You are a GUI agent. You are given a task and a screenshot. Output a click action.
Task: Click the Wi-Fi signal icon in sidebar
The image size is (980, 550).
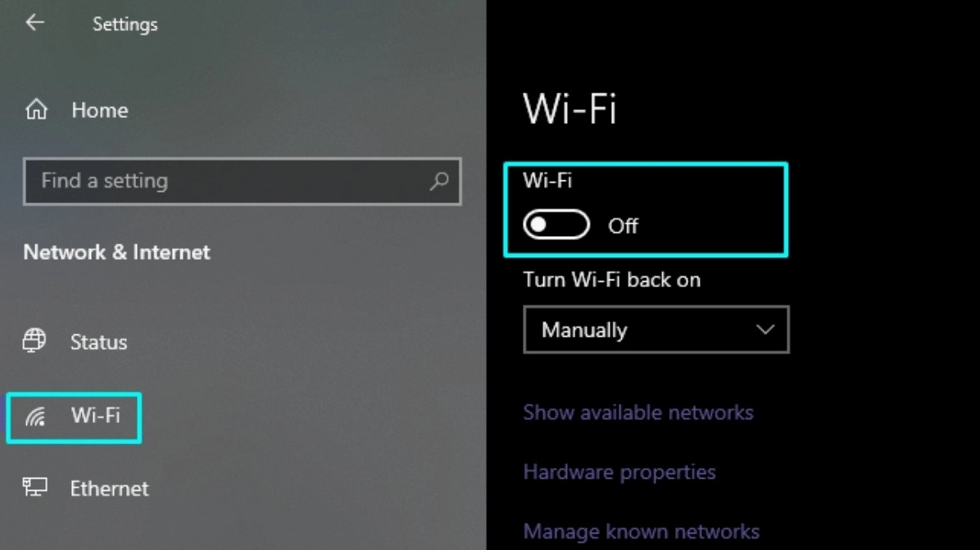[35, 416]
